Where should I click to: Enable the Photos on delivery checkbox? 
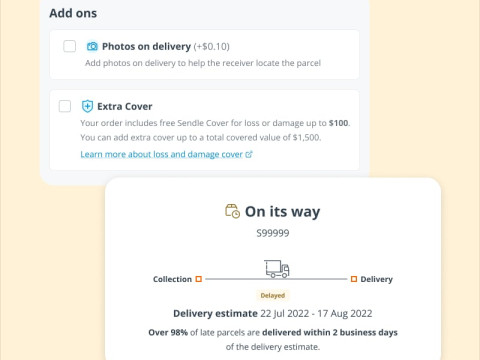tap(70, 46)
